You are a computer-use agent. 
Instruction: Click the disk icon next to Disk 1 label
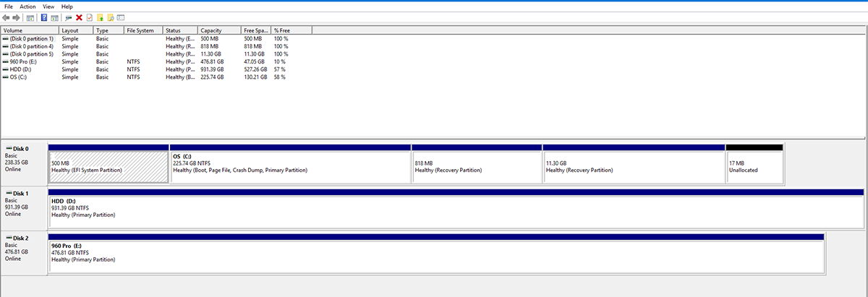[x=9, y=194]
